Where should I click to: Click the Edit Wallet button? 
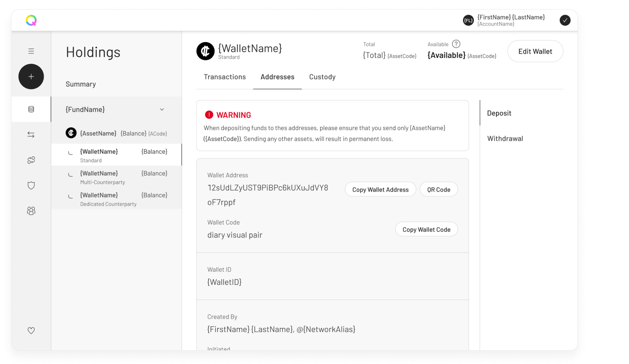pos(535,51)
